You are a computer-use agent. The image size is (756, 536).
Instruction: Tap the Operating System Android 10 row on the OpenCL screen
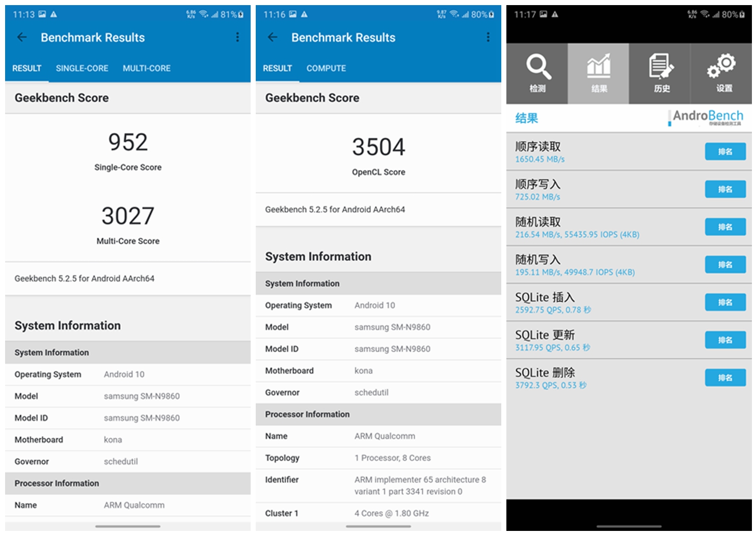coord(379,305)
